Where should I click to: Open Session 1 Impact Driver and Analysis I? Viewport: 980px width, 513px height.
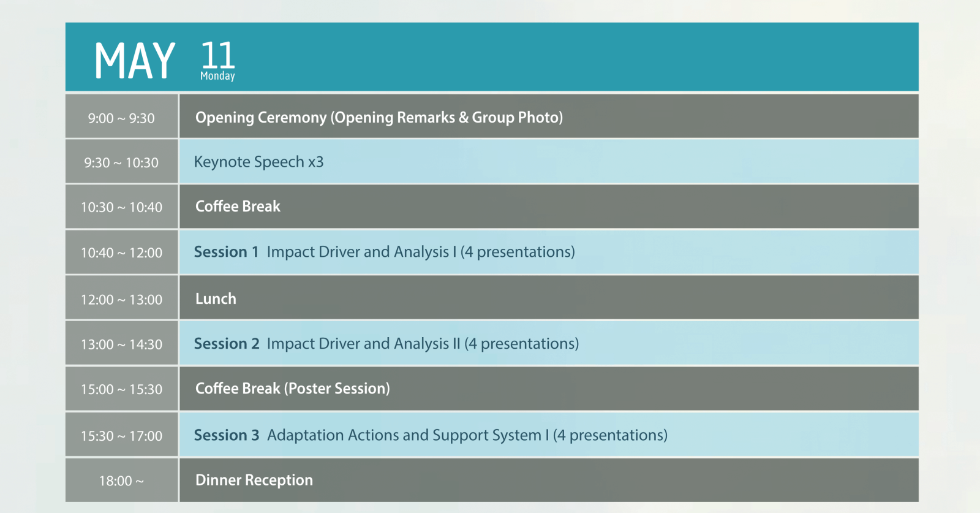pos(384,252)
